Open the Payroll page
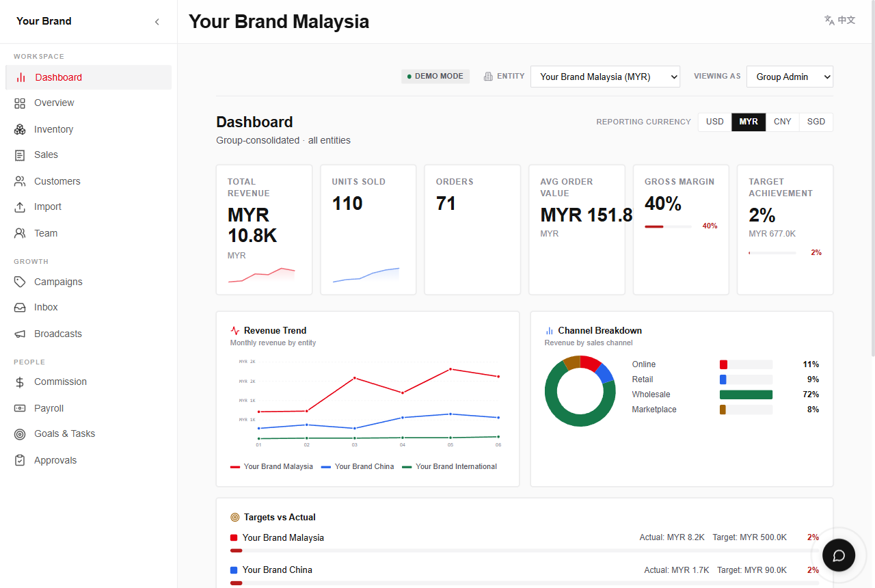875x588 pixels. pos(88,408)
